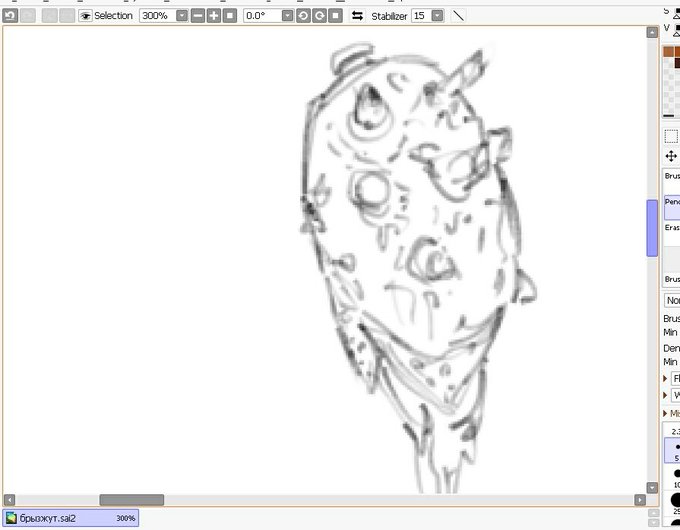
Task: Pick the dark brown swatch
Action: [x=677, y=63]
